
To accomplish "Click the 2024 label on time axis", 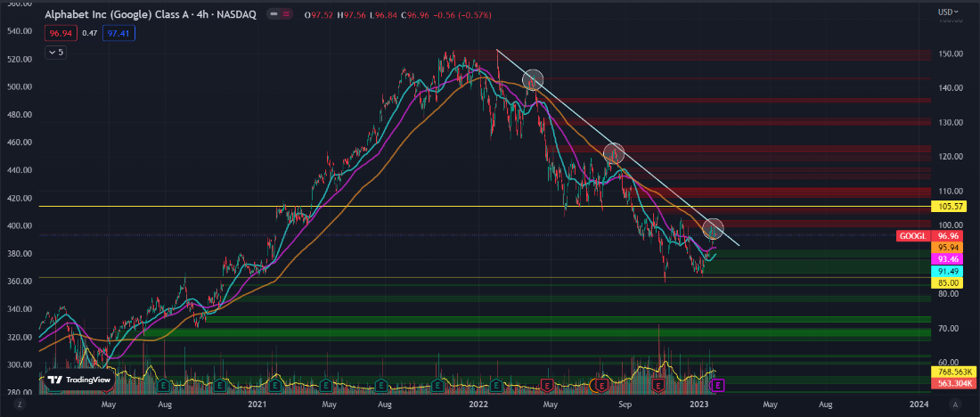I will click(x=918, y=405).
